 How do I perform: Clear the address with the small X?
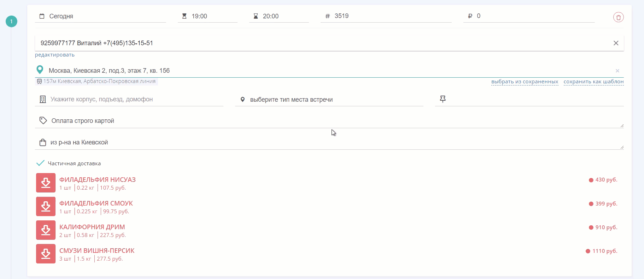(617, 71)
